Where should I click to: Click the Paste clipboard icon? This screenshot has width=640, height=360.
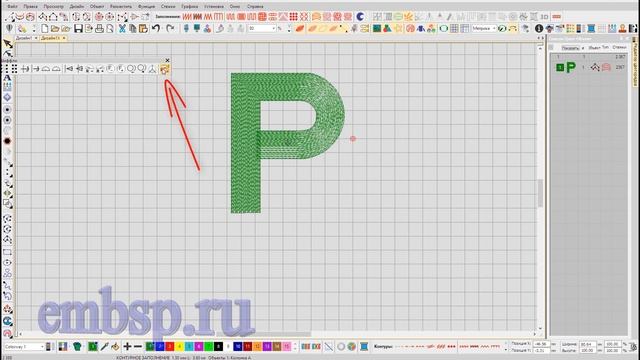tap(143, 28)
